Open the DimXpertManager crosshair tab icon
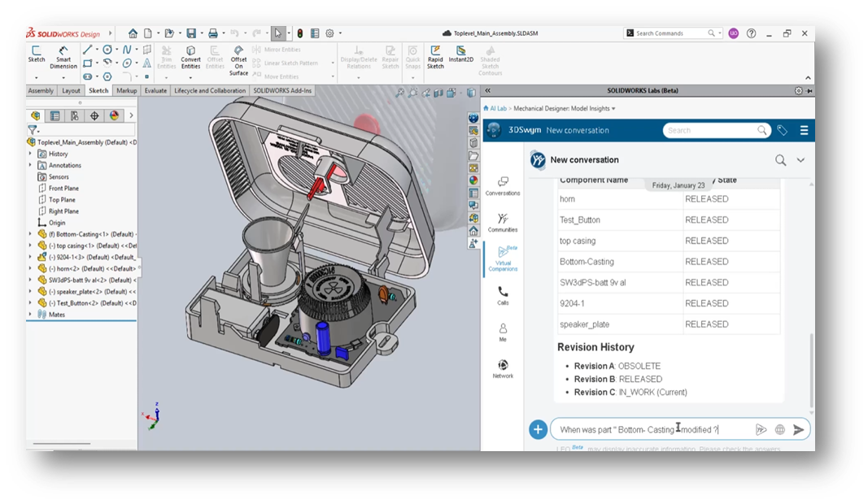868x504 pixels. pyautogui.click(x=94, y=115)
